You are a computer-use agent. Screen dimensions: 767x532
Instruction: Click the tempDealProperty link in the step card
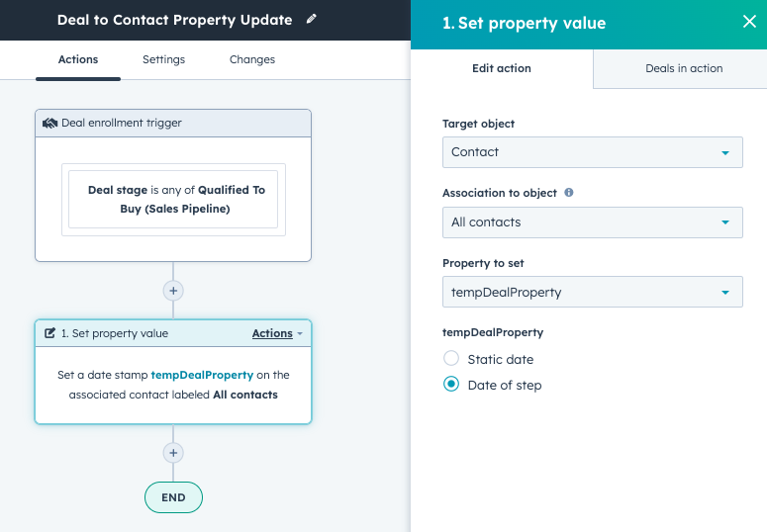(202, 375)
